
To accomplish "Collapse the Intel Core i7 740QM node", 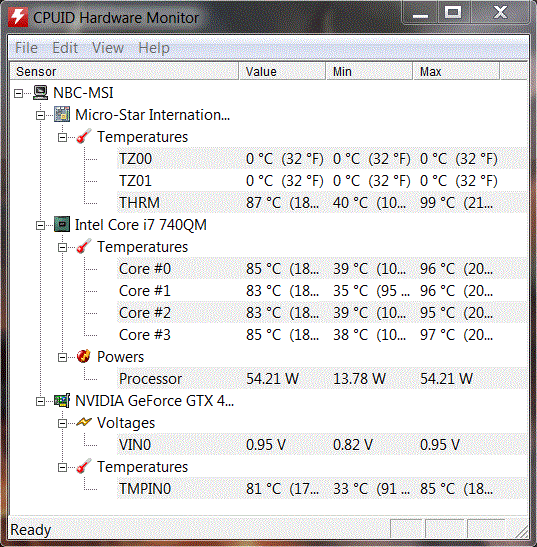I will point(40,226).
